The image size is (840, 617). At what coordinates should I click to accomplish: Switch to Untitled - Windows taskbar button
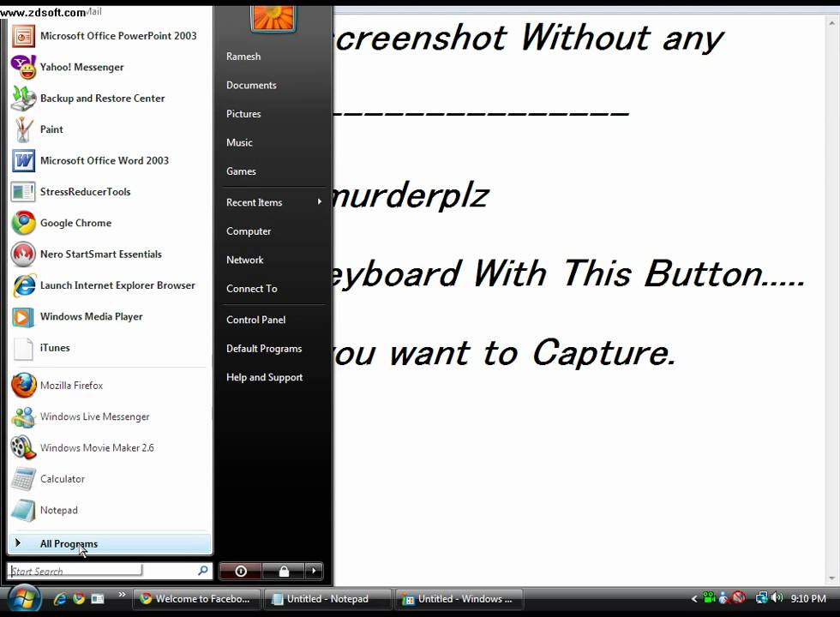pyautogui.click(x=459, y=599)
